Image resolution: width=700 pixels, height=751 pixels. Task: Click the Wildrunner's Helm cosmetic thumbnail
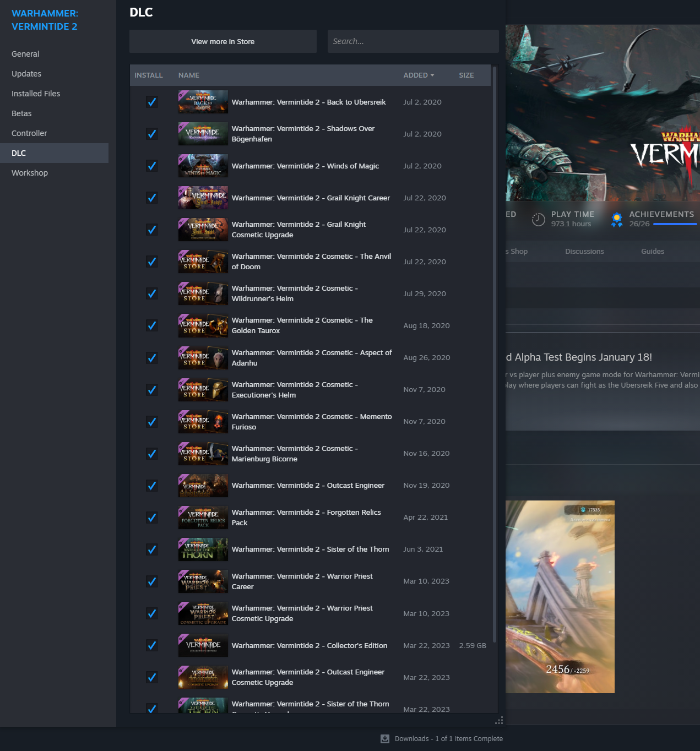coord(203,293)
